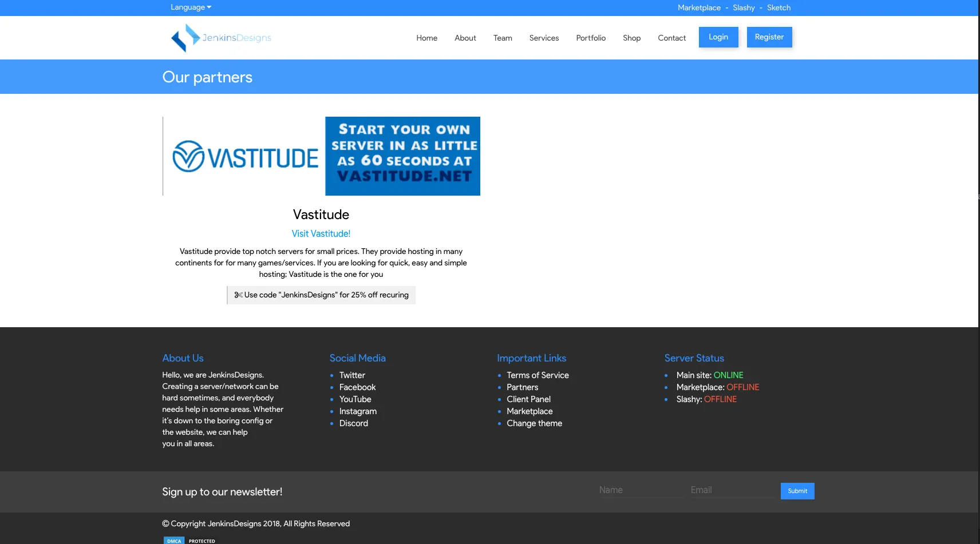Open the About menu item

click(465, 38)
